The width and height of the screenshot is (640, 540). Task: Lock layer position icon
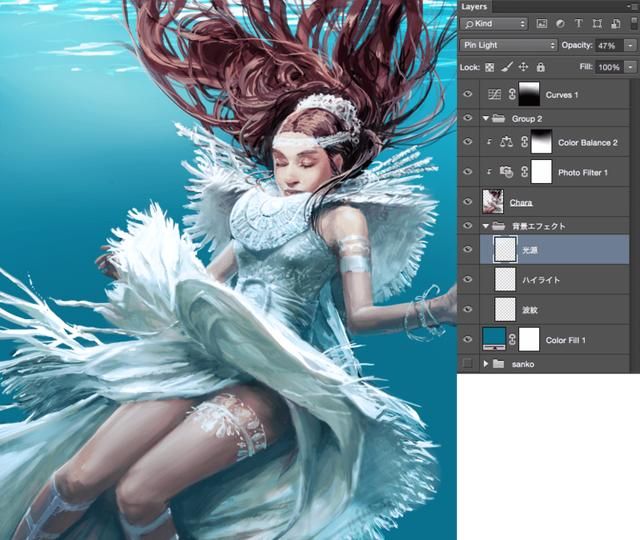[x=523, y=67]
